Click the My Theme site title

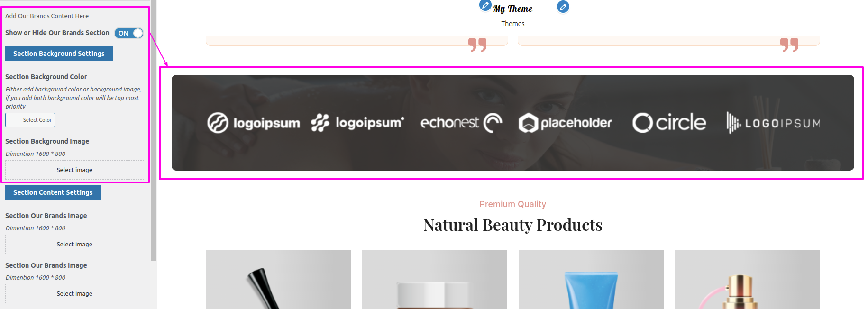click(x=513, y=9)
